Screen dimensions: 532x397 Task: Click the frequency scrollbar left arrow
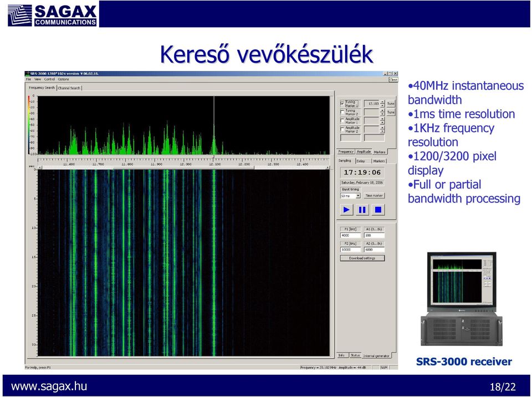point(40,167)
